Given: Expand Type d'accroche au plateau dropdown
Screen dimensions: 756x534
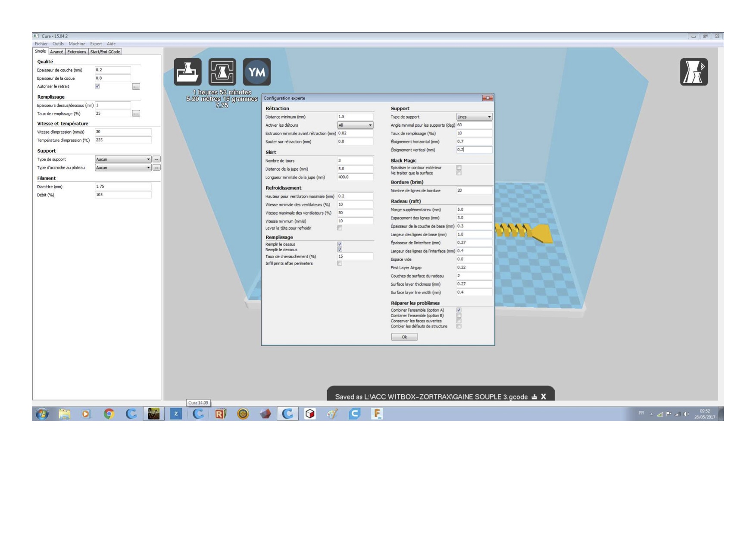Looking at the screenshot, I should [x=123, y=168].
